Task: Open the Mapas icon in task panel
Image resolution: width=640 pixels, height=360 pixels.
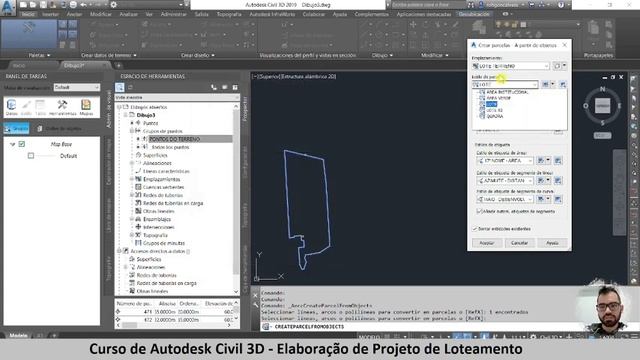Action: 86,107
